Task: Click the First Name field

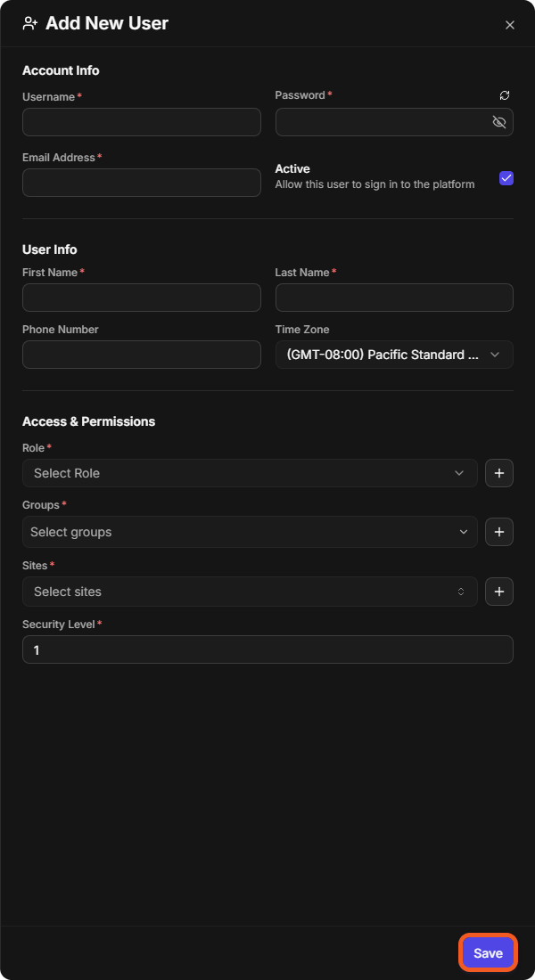Action: coord(142,298)
